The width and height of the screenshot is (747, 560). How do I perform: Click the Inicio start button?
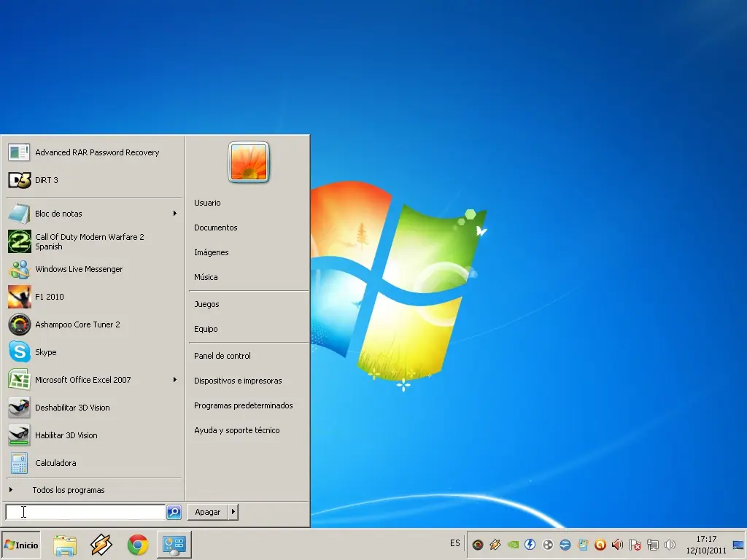click(x=21, y=545)
